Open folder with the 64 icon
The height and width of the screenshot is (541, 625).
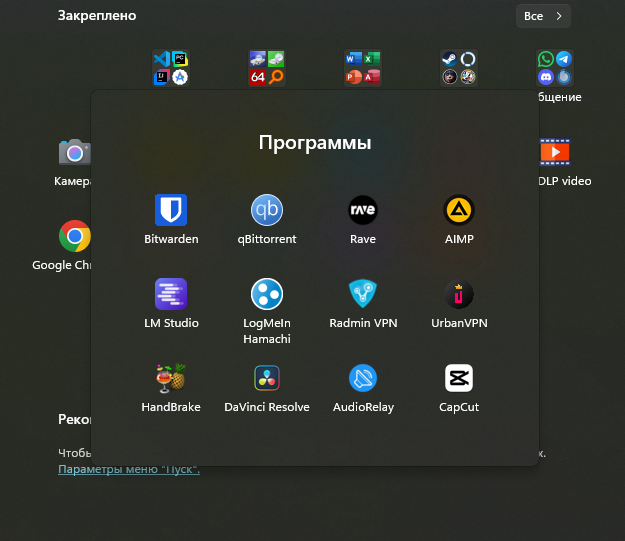pyautogui.click(x=267, y=68)
